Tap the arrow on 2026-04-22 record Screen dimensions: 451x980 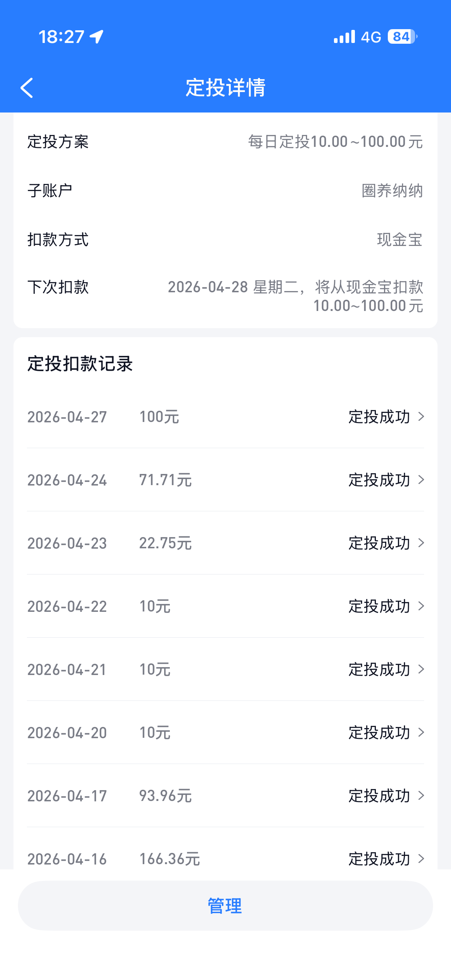(421, 606)
